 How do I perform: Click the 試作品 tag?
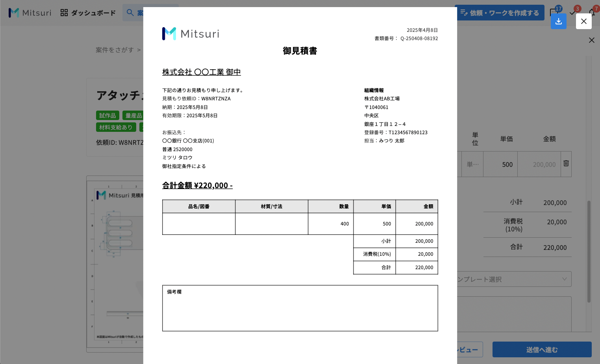coord(107,115)
